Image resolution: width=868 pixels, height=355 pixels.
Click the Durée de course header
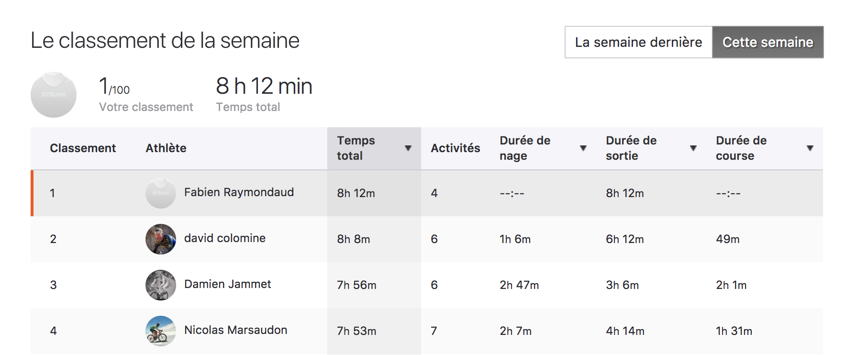pyautogui.click(x=765, y=148)
